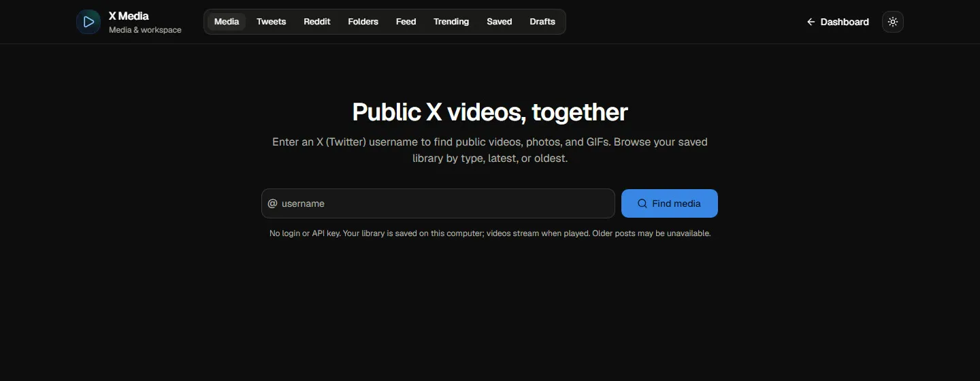Toggle the light/dark theme sun icon
This screenshot has height=381, width=980.
(x=893, y=22)
